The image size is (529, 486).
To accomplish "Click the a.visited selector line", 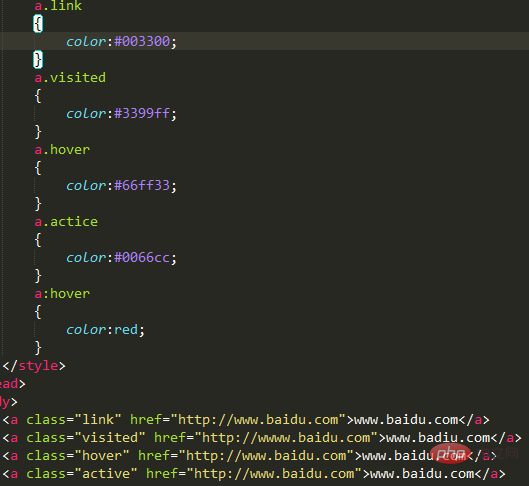I will click(x=70, y=78).
